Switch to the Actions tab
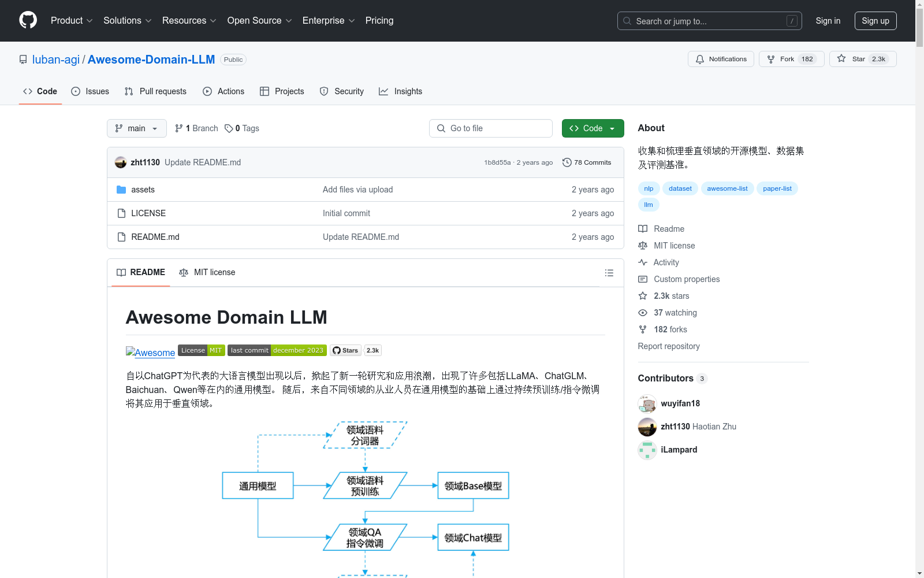The height and width of the screenshot is (578, 924). (223, 91)
